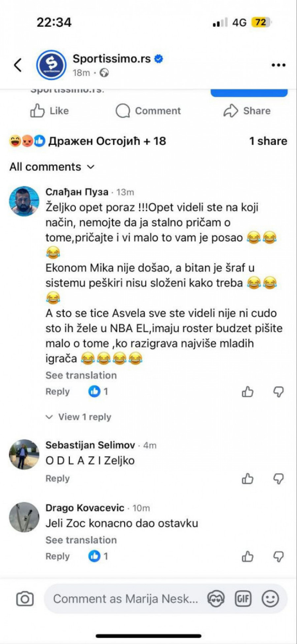Like the Sportissimo.rs post
This screenshot has width=297, height=644.
(49, 111)
